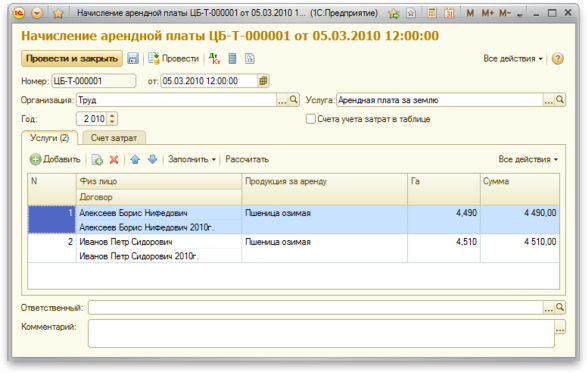
Task: Click the history star document icon
Action: (x=411, y=13)
